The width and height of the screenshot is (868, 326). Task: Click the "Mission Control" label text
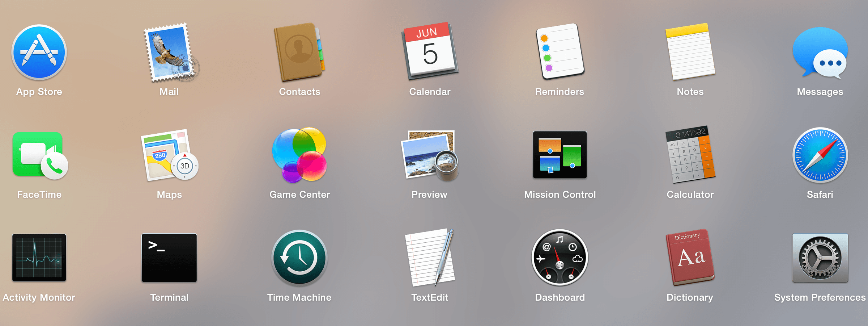[x=560, y=195]
